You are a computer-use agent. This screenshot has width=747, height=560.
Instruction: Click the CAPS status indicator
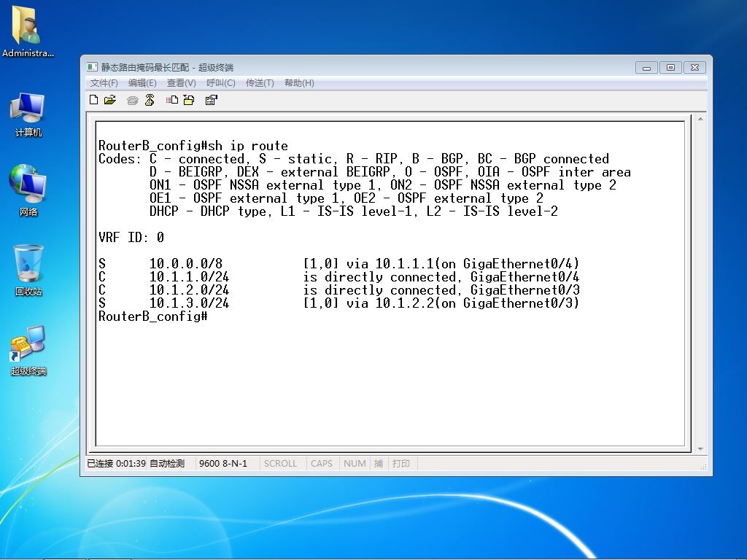pos(322,463)
